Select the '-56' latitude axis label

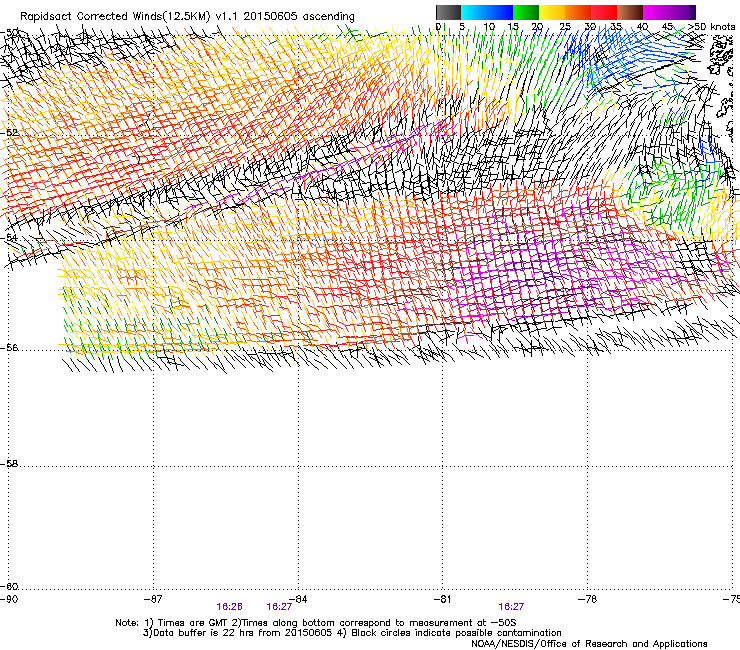click(x=9, y=347)
